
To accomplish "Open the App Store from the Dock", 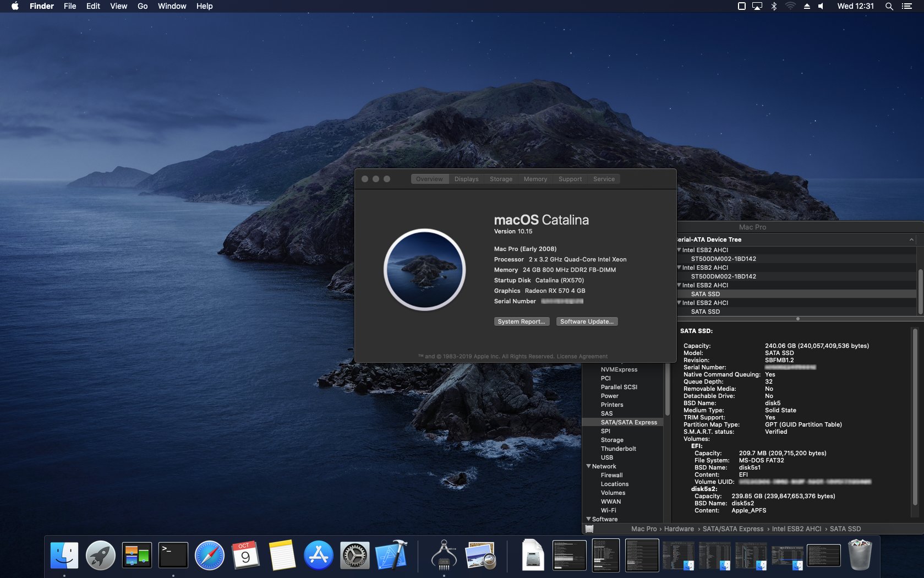I will pyautogui.click(x=319, y=555).
